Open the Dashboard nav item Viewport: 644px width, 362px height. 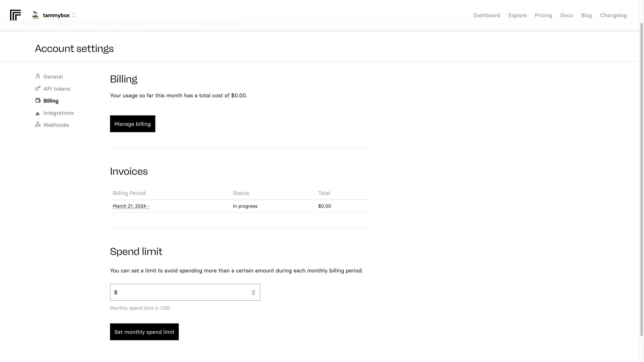pyautogui.click(x=487, y=15)
